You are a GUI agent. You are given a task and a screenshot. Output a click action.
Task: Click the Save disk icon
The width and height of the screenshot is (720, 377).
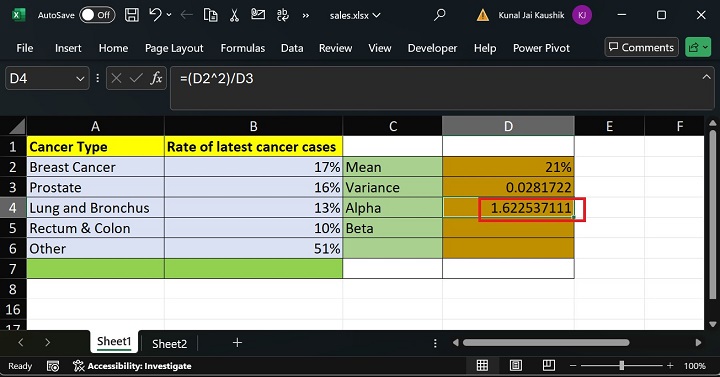click(132, 15)
